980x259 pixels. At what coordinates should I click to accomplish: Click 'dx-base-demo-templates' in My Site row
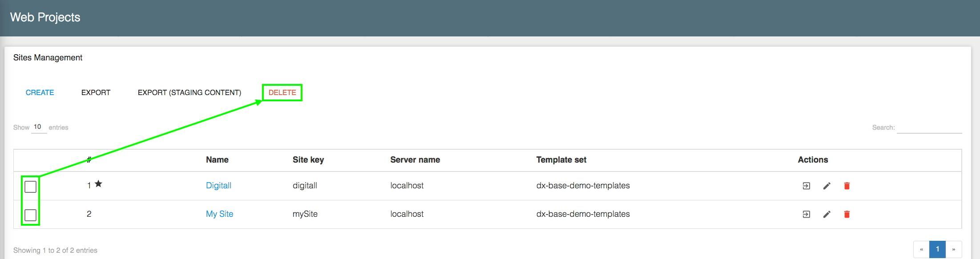(583, 214)
